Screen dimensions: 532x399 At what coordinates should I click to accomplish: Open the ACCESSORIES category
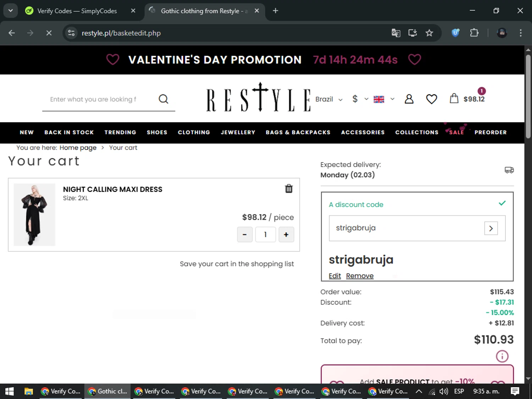click(363, 132)
